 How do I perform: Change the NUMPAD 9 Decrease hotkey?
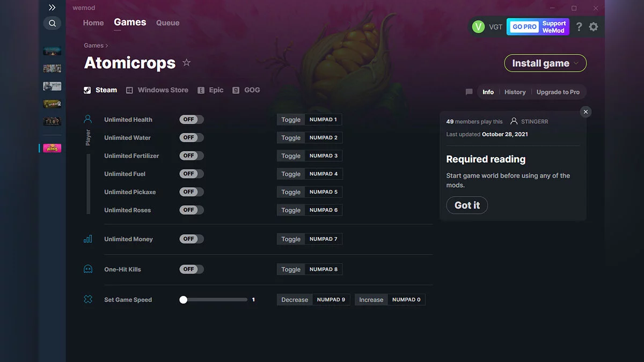pos(331,300)
